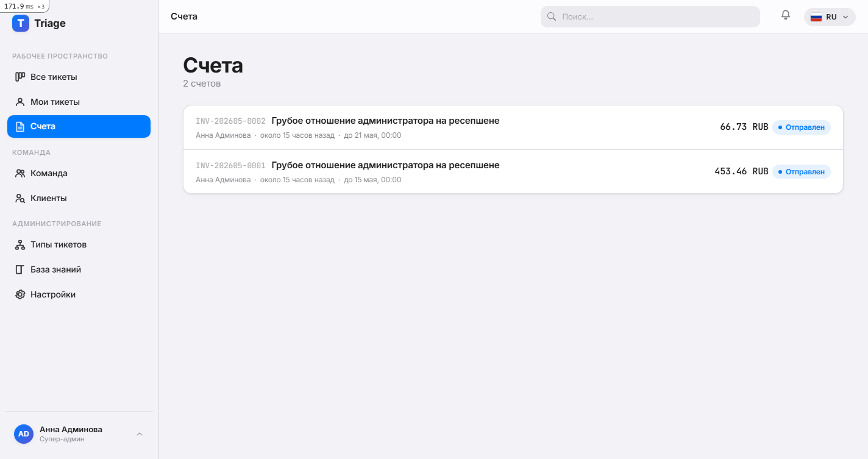The width and height of the screenshot is (868, 459).
Task: Click the My tickets person icon
Action: (x=20, y=102)
